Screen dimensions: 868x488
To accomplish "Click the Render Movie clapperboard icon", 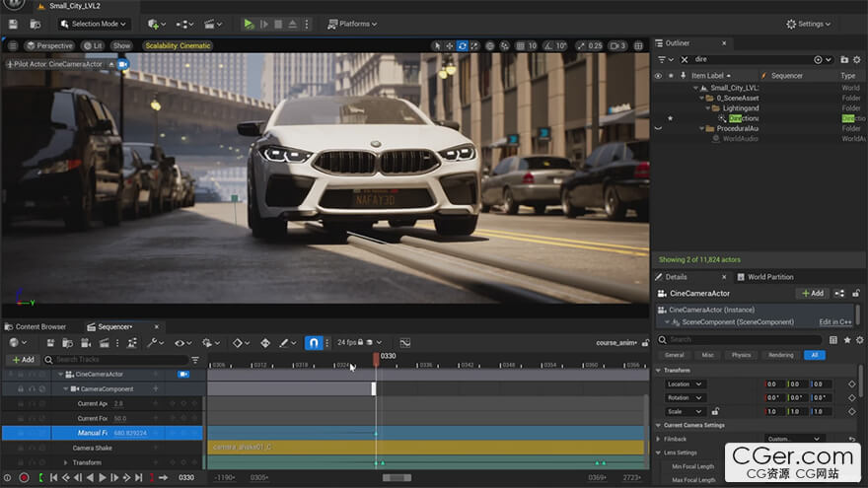I will click(105, 343).
